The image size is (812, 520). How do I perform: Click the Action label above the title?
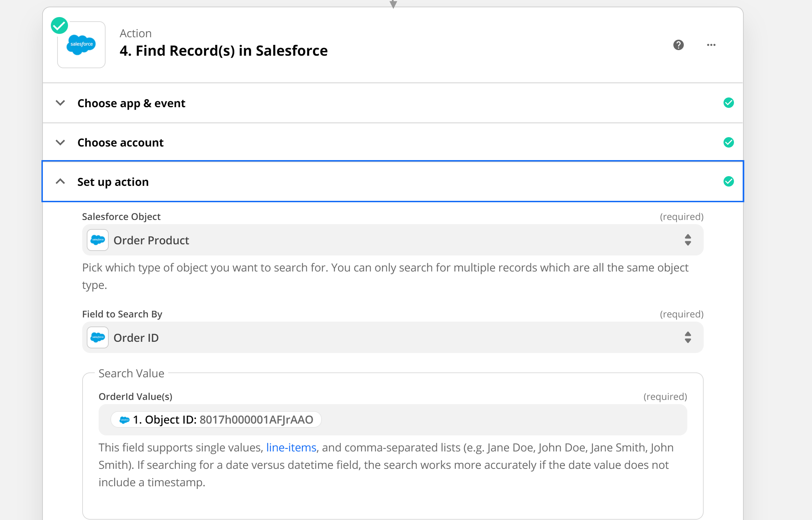tap(136, 33)
